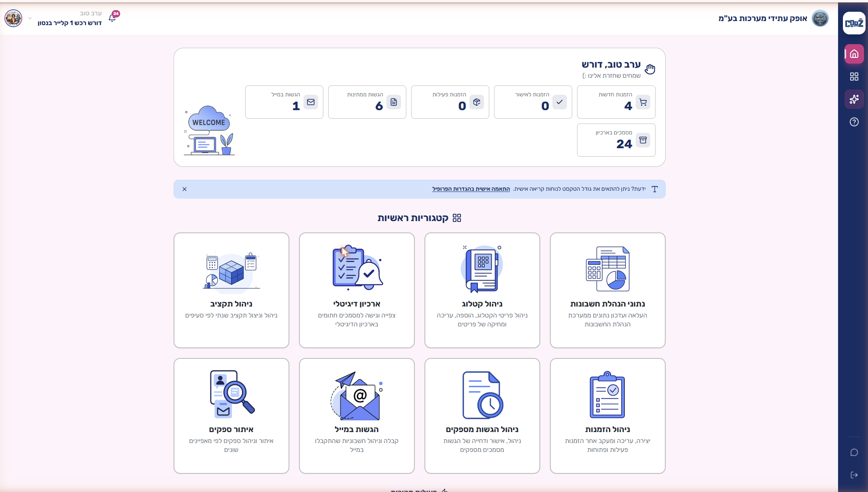Expand the user menu chevron
Image resolution: width=868 pixels, height=492 pixels.
pyautogui.click(x=30, y=18)
